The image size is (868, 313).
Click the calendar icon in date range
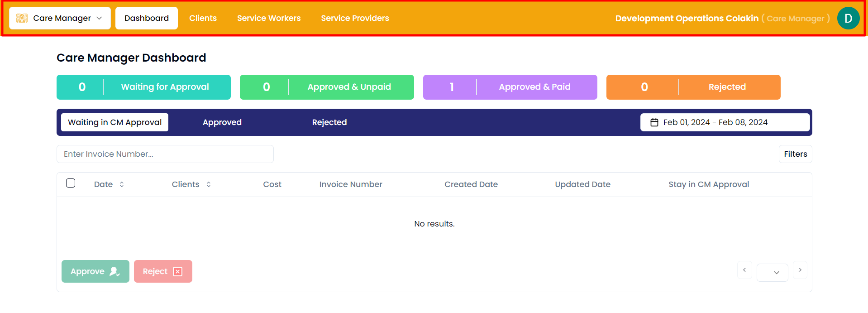pos(654,122)
